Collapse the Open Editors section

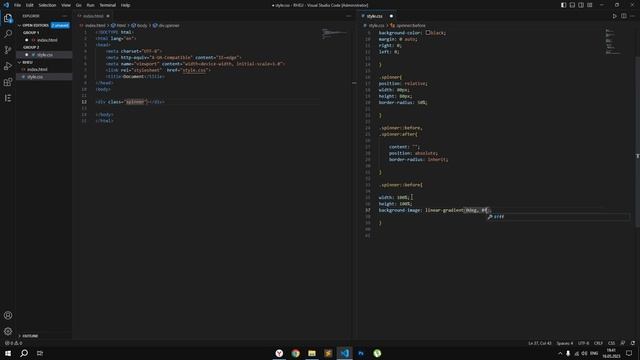35,25
